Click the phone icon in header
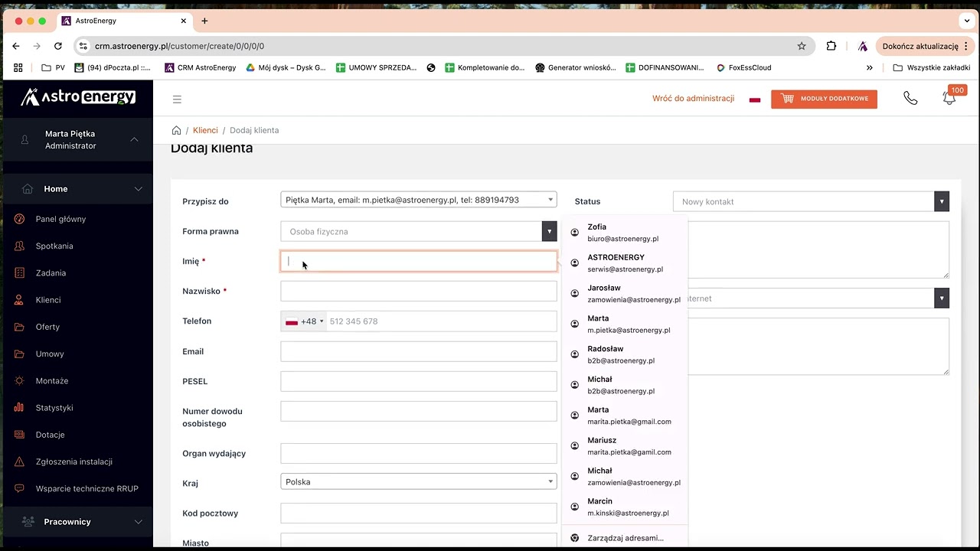Screen dimensions: 980x551 [910, 99]
